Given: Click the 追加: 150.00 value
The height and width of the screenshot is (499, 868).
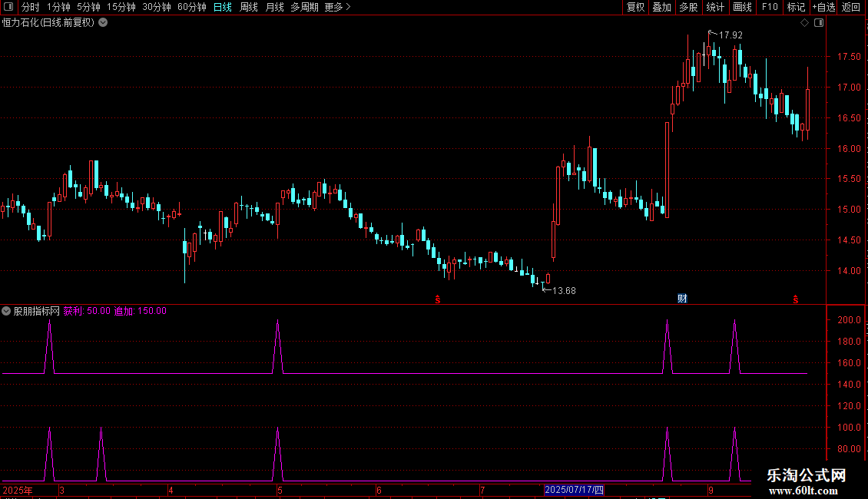Looking at the screenshot, I should click(x=140, y=311).
